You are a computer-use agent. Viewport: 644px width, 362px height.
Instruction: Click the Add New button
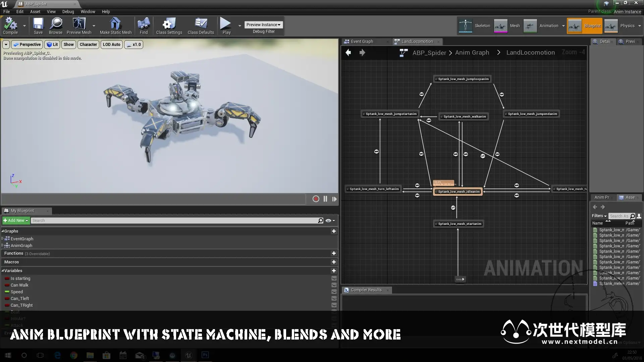[x=16, y=221]
